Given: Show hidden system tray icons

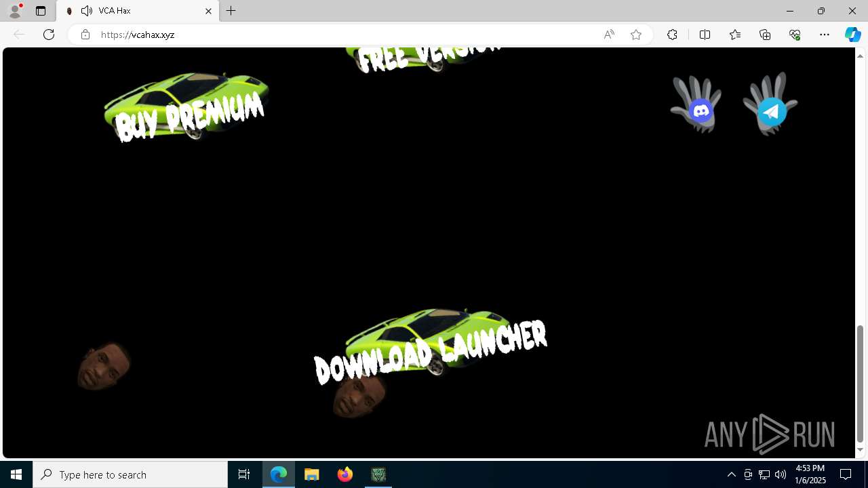Looking at the screenshot, I should tap(731, 474).
